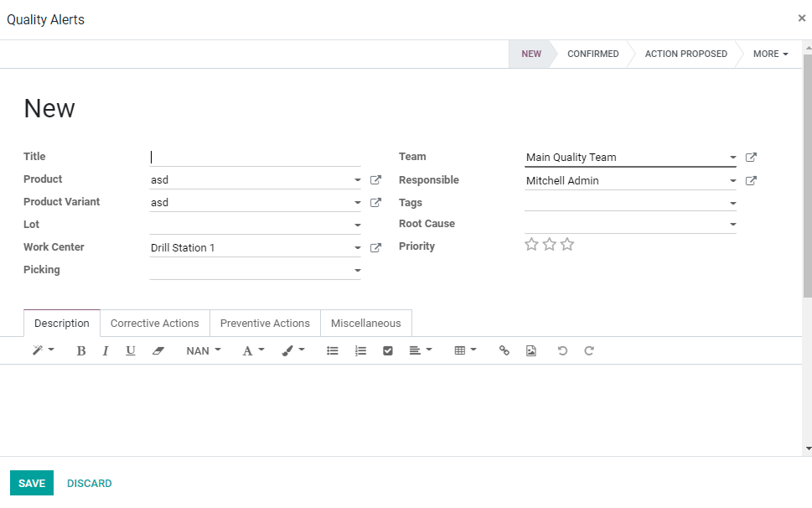This screenshot has height=508, width=812.
Task: Open the MORE stages dropdown
Action: click(x=770, y=54)
